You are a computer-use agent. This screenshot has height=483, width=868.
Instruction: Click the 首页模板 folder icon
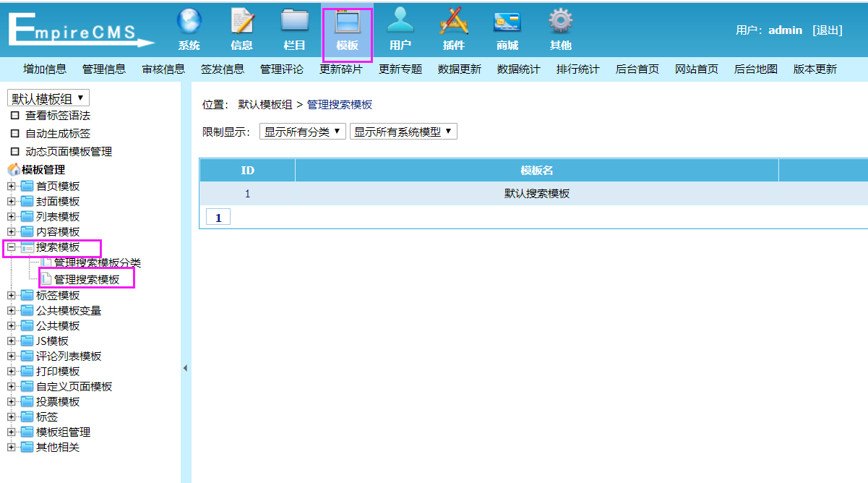[x=27, y=187]
